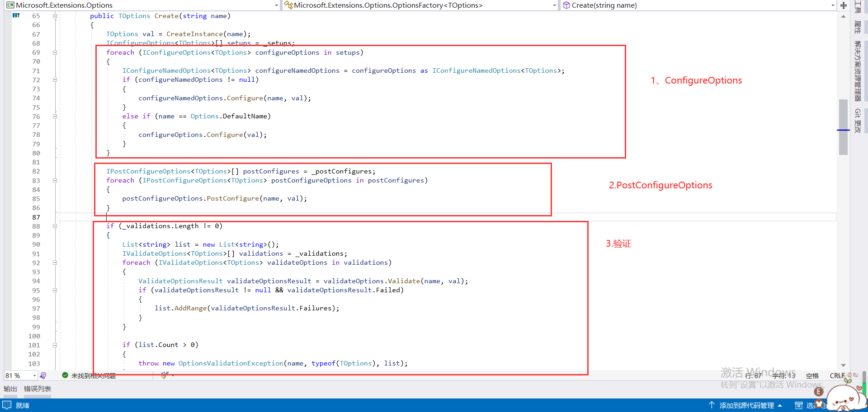
Task: Click the scroll up arrow of the editor scrollbar
Action: pos(843,16)
